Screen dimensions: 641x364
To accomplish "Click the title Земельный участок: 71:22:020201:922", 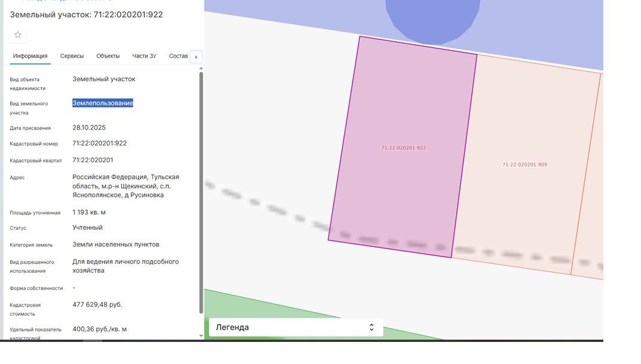I will tap(86, 15).
